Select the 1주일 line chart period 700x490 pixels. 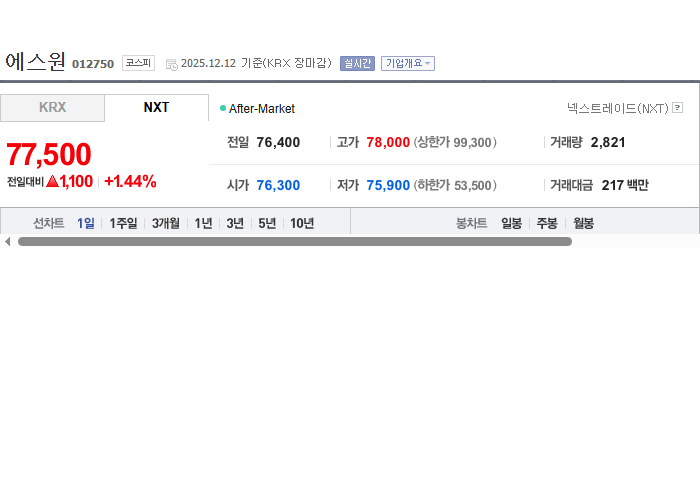click(123, 223)
